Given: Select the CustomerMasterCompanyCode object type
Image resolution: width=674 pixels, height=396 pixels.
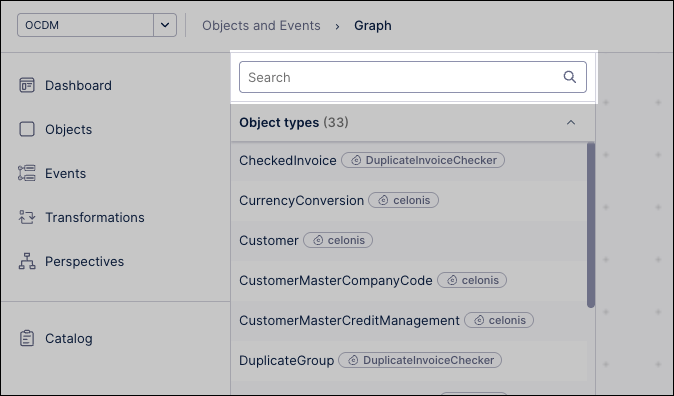Looking at the screenshot, I should [336, 280].
